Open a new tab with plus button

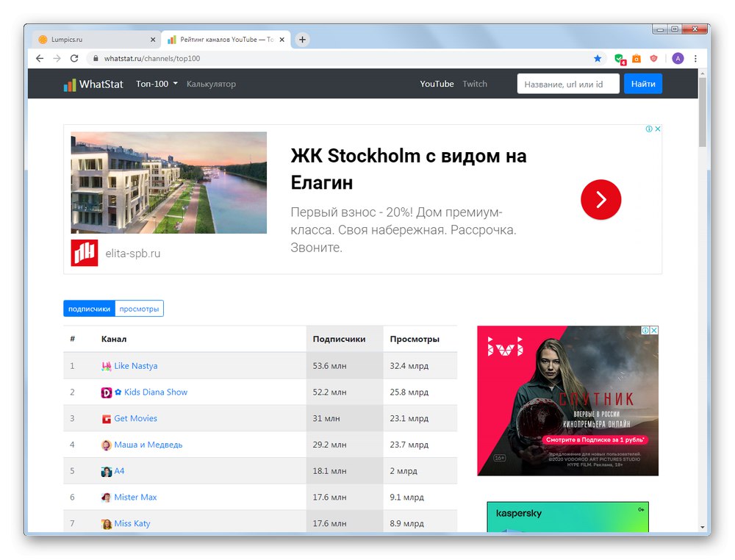302,40
